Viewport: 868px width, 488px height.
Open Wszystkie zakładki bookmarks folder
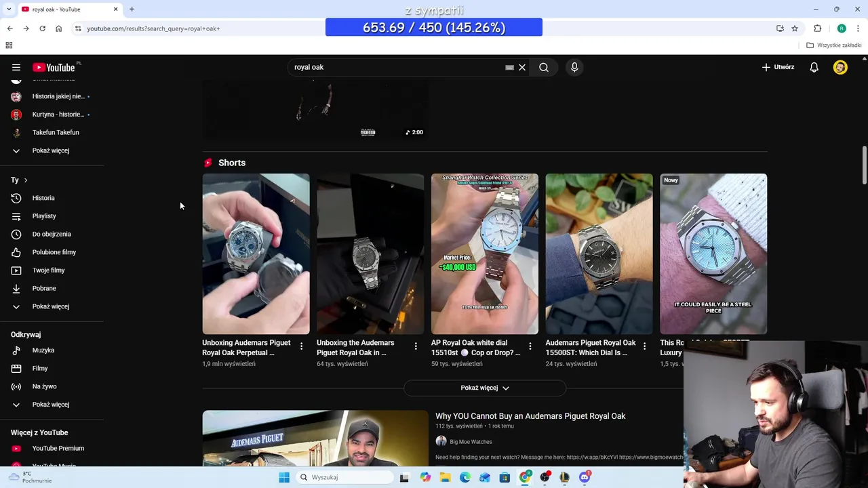(834, 45)
